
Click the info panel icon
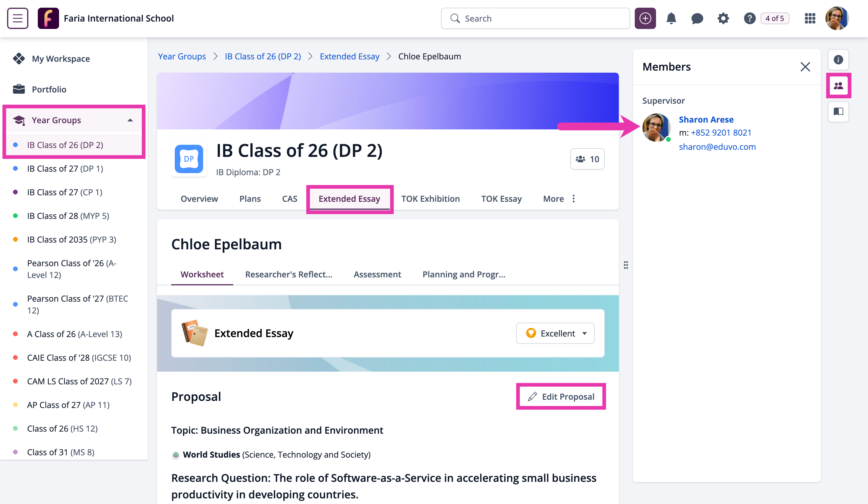tap(838, 60)
